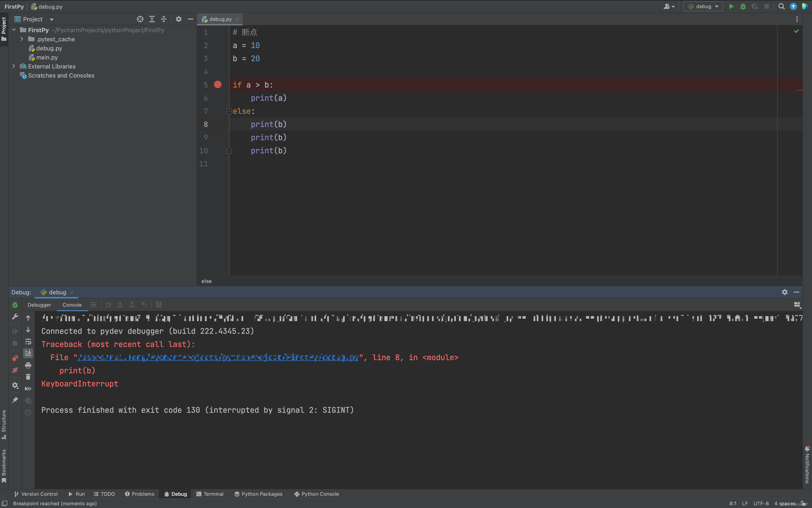Click the Rerun debug bug icon in the Debug panel
812x508 pixels.
[15, 305]
